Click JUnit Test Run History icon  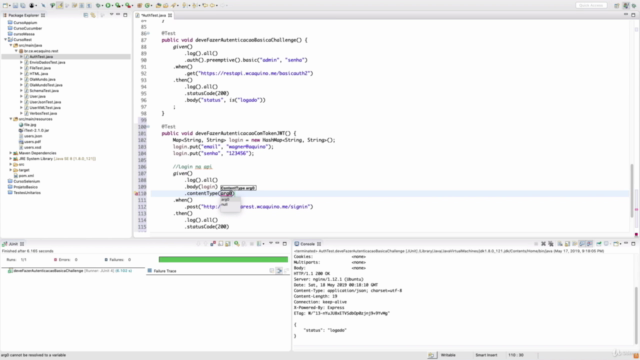[x=259, y=244]
